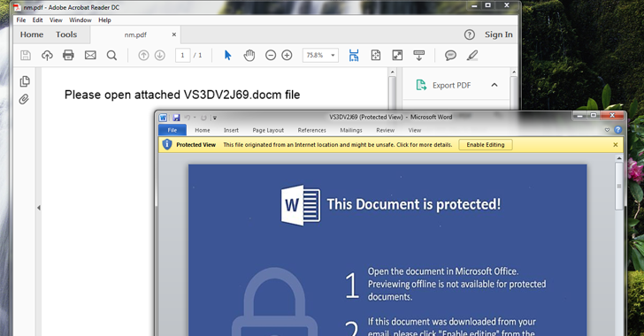Open the Edit menu in Acrobat
644x336 pixels.
tap(38, 19)
